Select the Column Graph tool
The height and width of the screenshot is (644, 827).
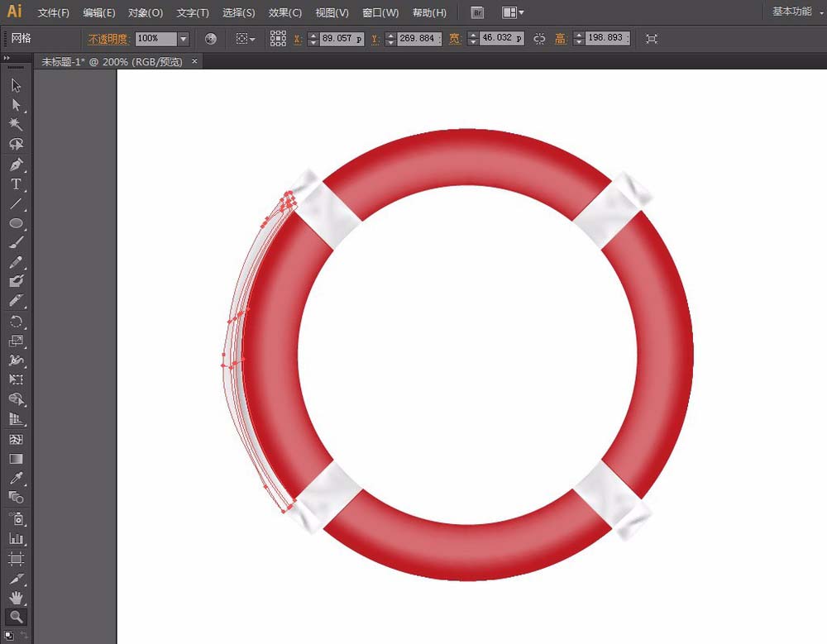point(16,538)
